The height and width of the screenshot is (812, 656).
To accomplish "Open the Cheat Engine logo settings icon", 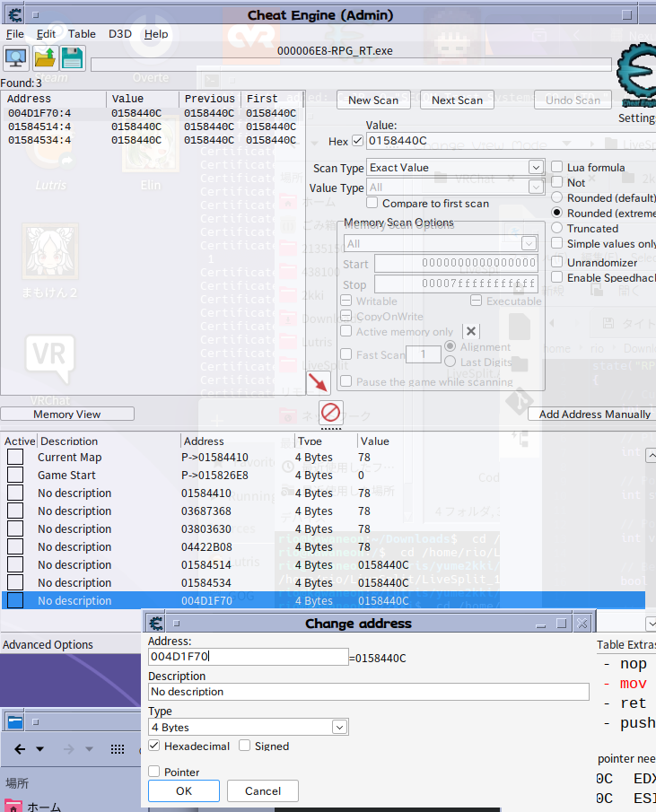I will (637, 75).
